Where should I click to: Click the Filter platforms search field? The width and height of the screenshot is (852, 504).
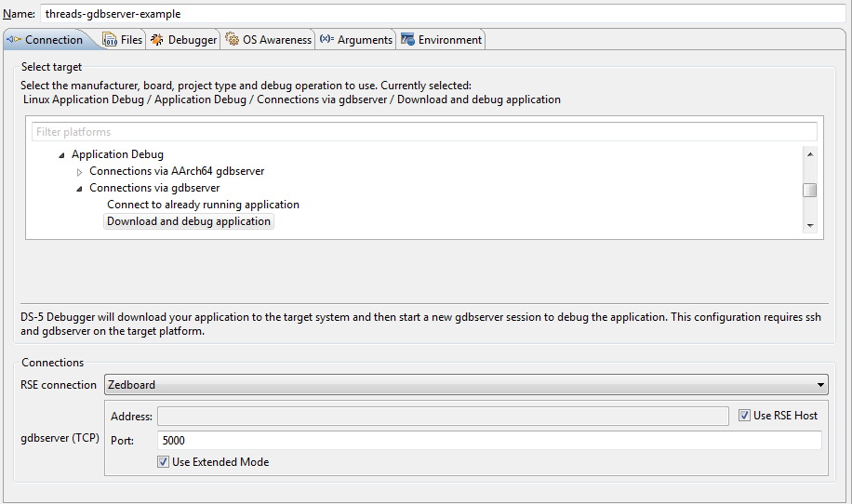[424, 132]
